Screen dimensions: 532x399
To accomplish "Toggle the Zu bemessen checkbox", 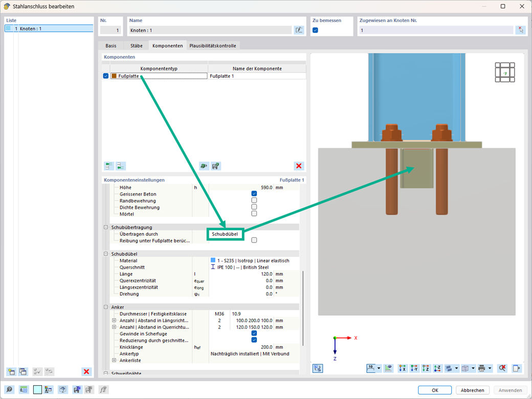I will 315,30.
